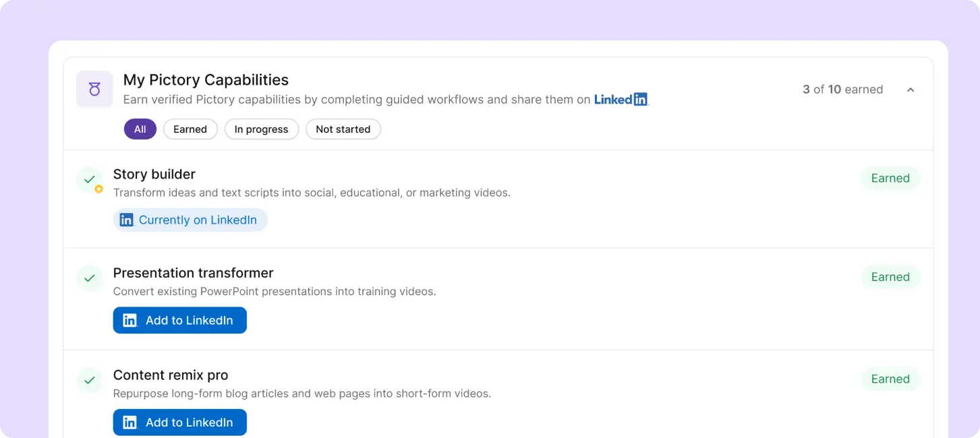
Task: Click the Presentation transformer title
Action: tap(194, 273)
